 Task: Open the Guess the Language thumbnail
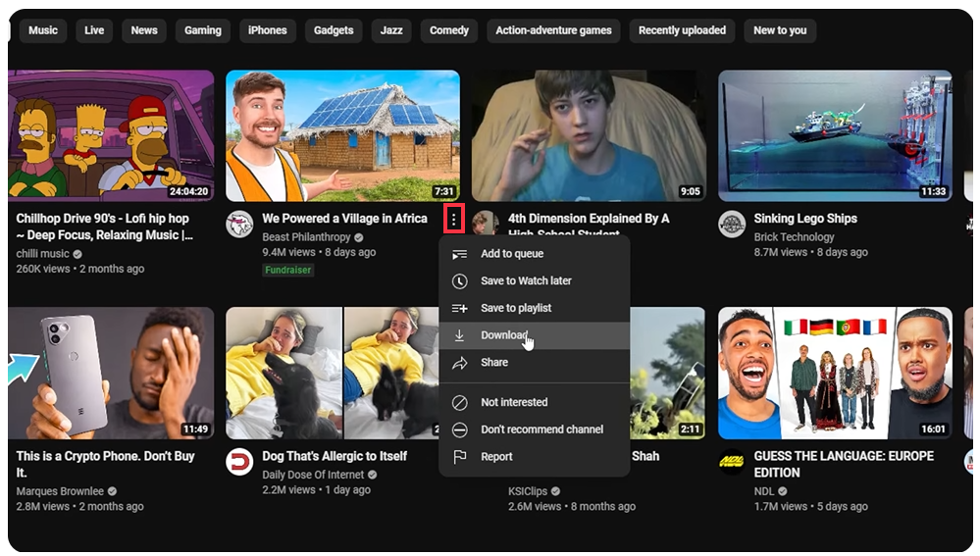[x=835, y=373]
